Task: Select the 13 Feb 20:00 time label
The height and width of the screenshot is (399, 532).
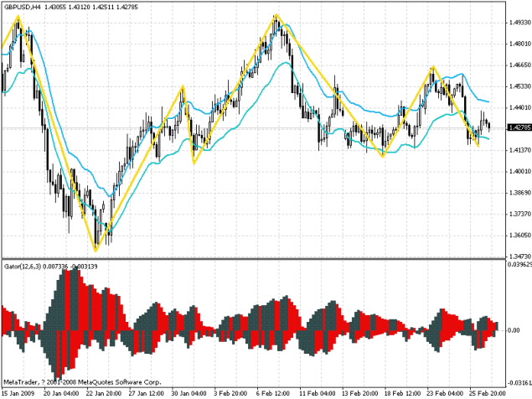Action: (x=359, y=393)
